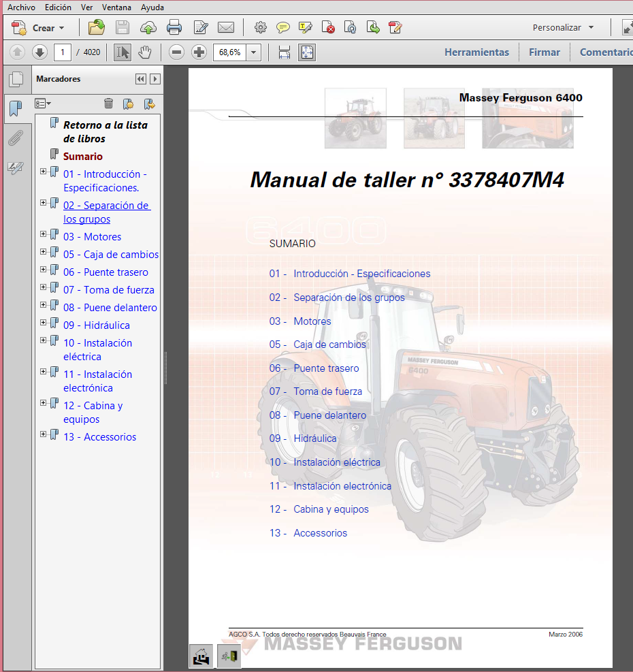Open the Edición menu
Image resolution: width=633 pixels, height=672 pixels.
[58, 7]
